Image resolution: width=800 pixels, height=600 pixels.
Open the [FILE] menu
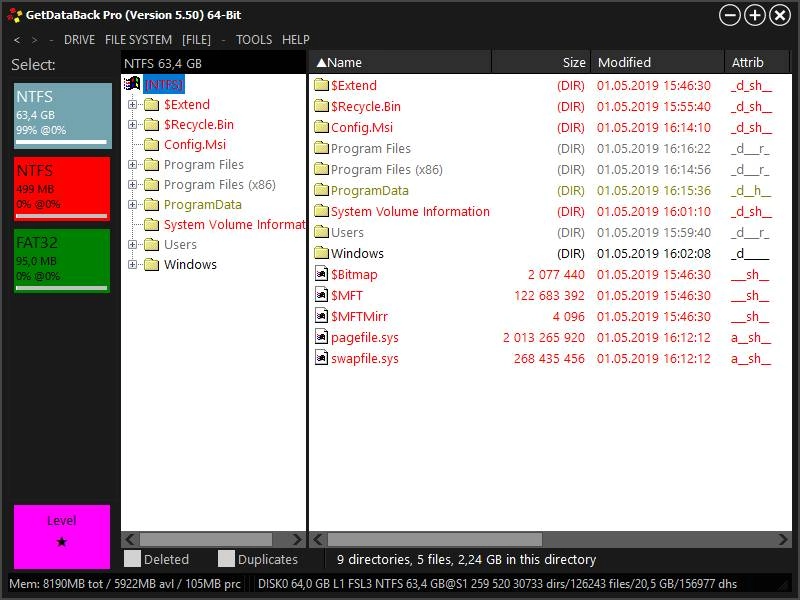(196, 40)
